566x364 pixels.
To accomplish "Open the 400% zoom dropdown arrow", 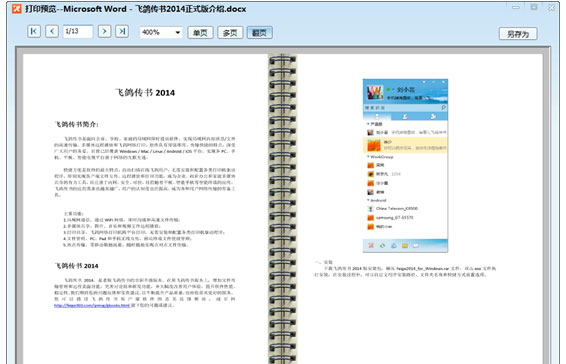I will [x=178, y=32].
